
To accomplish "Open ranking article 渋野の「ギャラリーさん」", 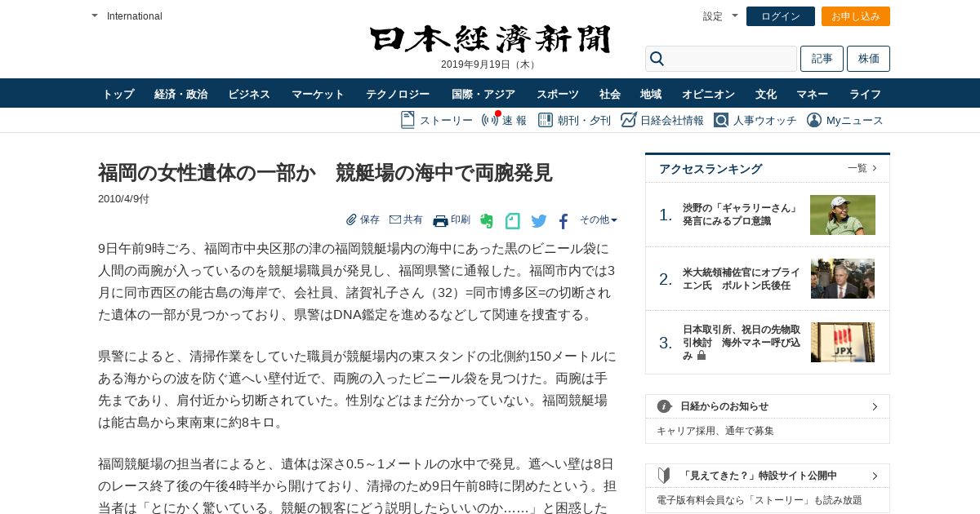I will coord(741,215).
